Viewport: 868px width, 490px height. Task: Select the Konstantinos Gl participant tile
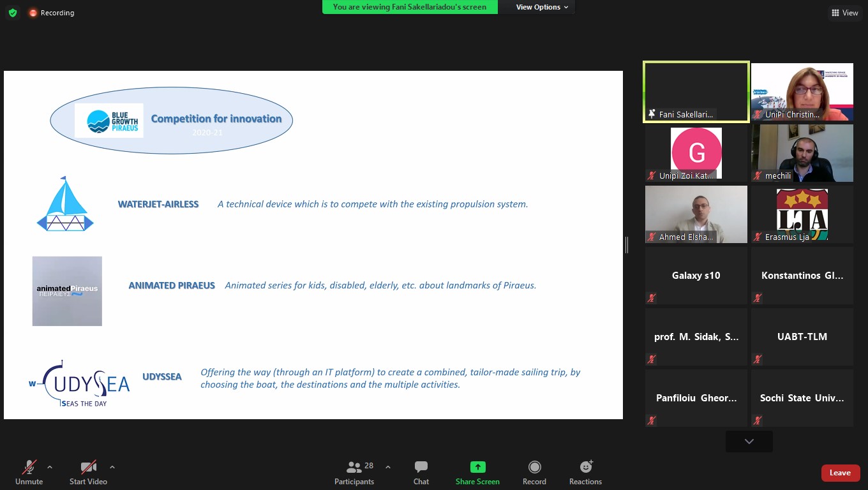tap(802, 276)
